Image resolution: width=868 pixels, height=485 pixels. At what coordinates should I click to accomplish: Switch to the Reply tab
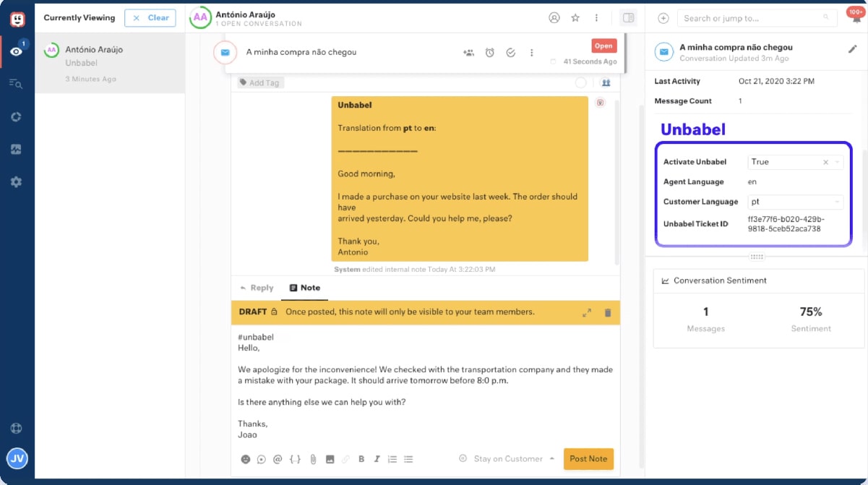coord(256,288)
